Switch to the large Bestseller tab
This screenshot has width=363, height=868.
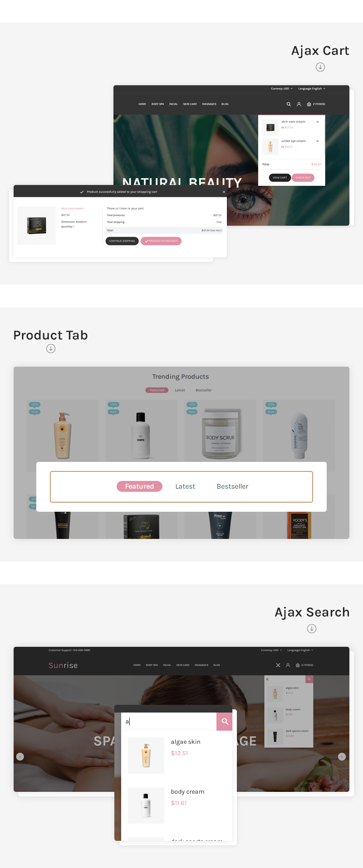[232, 486]
